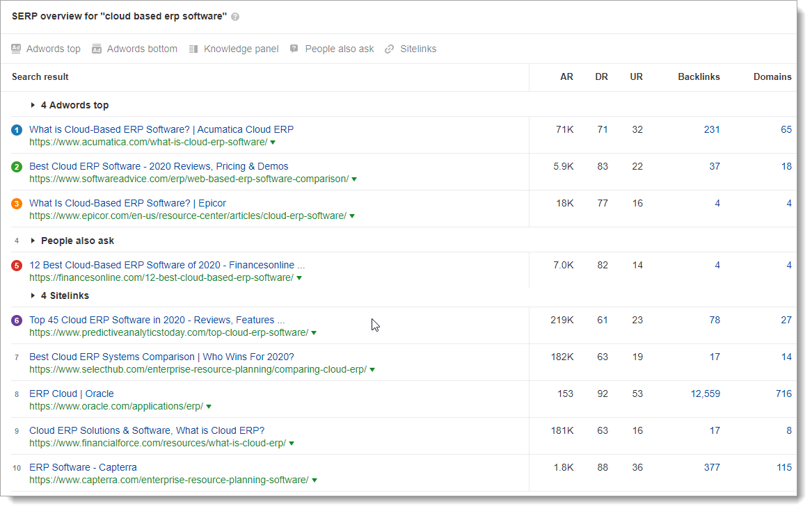Screen dimensions: 812x511
Task: Open 'ERP Software - Capterra' result title
Action: coord(83,467)
